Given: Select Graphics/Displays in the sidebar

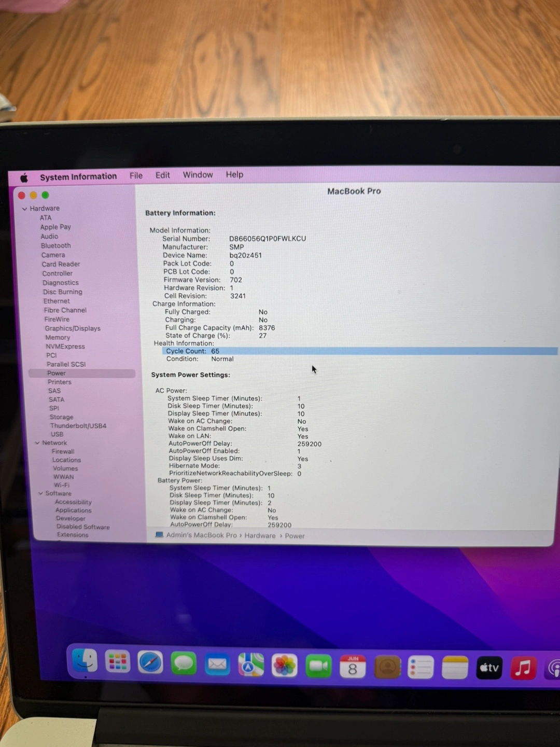Looking at the screenshot, I should point(73,328).
